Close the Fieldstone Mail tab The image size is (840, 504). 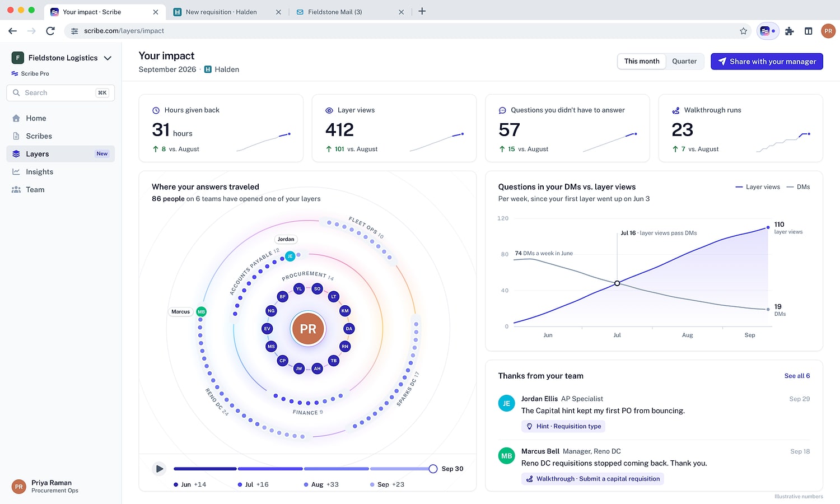pos(401,12)
